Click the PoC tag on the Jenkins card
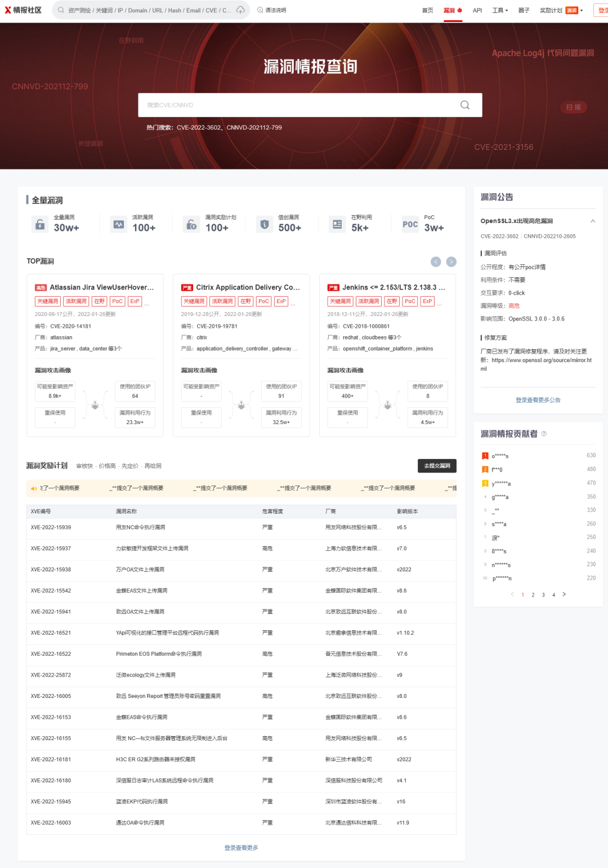The image size is (608, 868). pyautogui.click(x=410, y=301)
